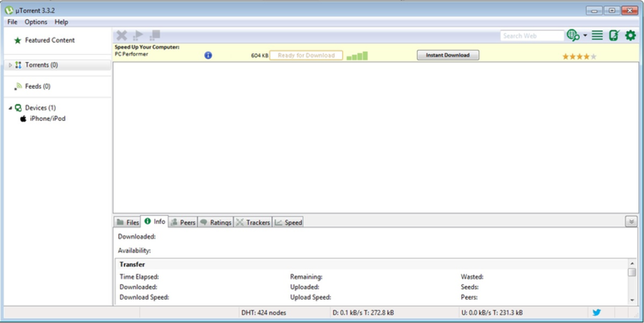Screen dimensions: 644x323
Task: Click the Time Elapsed label
Action: (x=139, y=276)
